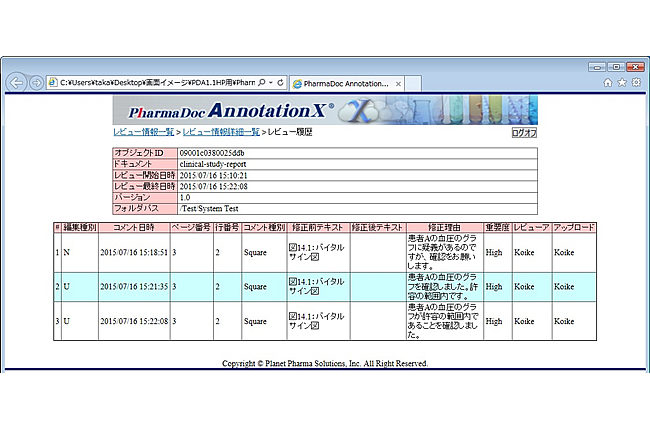Viewport: 650px width, 430px height.
Task: Open the レビュー情報一覧 breadcrumb link
Action: click(x=143, y=132)
